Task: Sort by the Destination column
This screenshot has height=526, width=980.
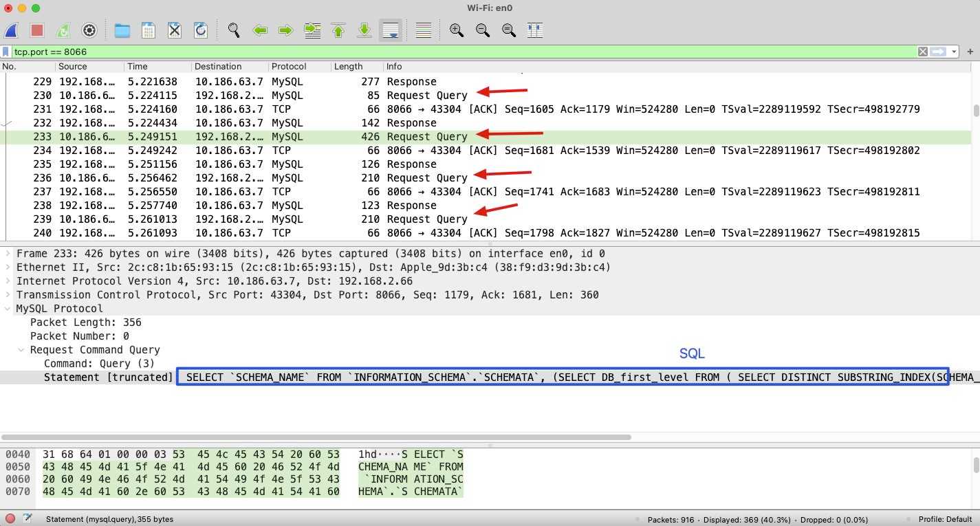Action: tap(230, 67)
